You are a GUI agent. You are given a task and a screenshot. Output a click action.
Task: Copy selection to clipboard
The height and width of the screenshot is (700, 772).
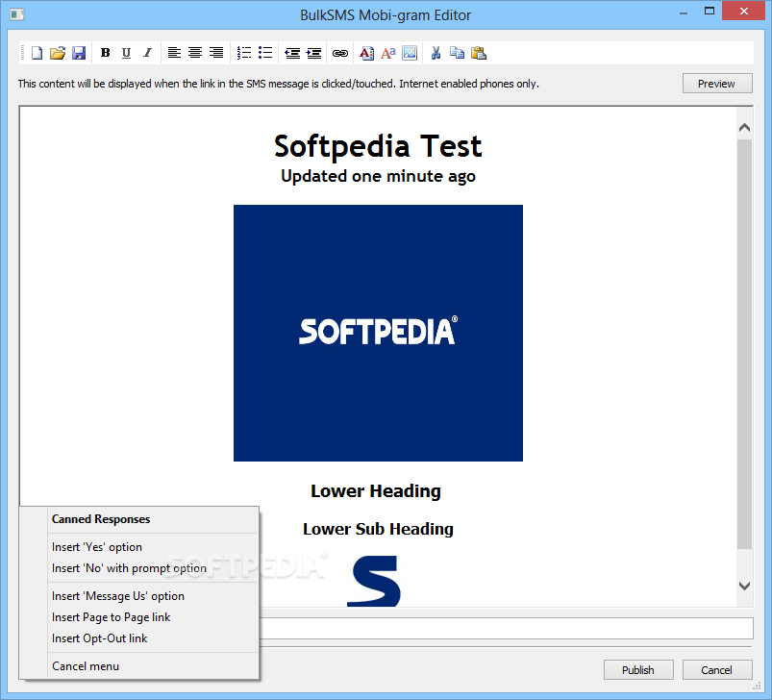(457, 53)
